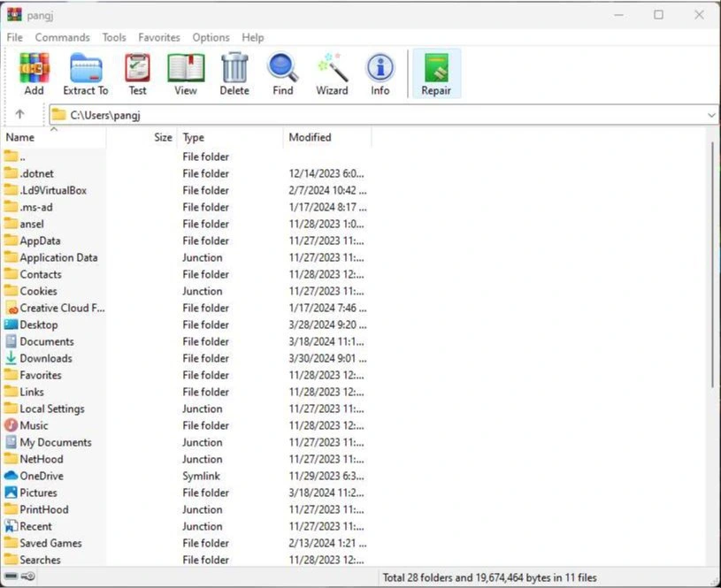
Task: Open the Wizard wand tool
Action: tap(332, 67)
